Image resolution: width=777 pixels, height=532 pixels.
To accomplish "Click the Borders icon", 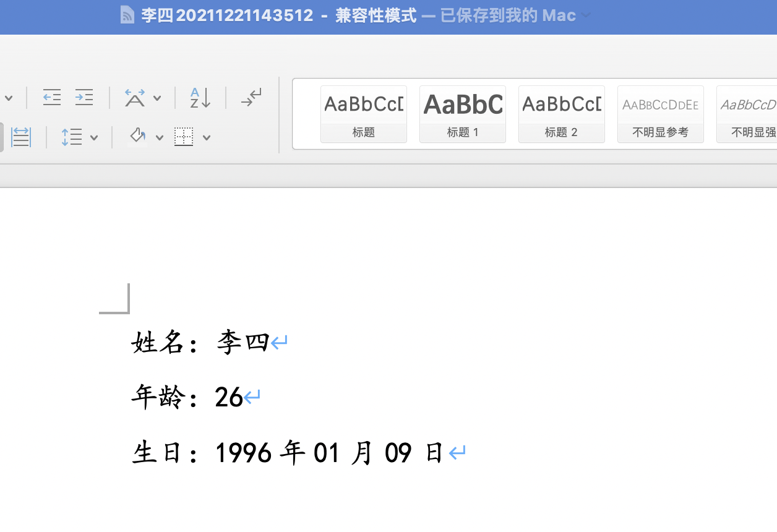I will (x=184, y=137).
